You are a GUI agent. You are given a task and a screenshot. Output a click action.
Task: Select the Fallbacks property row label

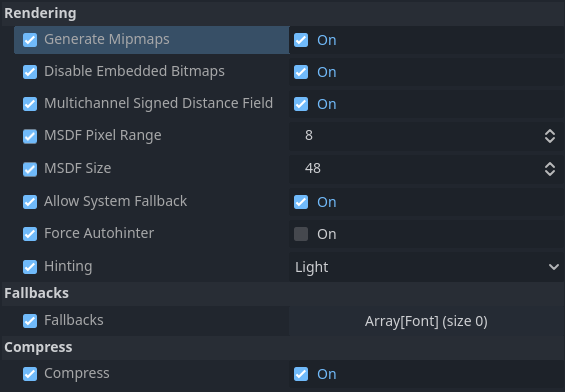coord(74,320)
